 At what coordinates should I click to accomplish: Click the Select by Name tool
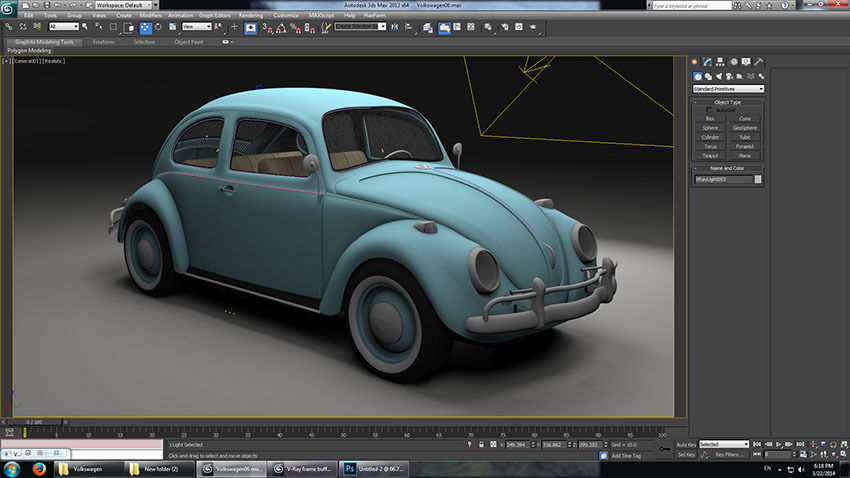click(99, 27)
